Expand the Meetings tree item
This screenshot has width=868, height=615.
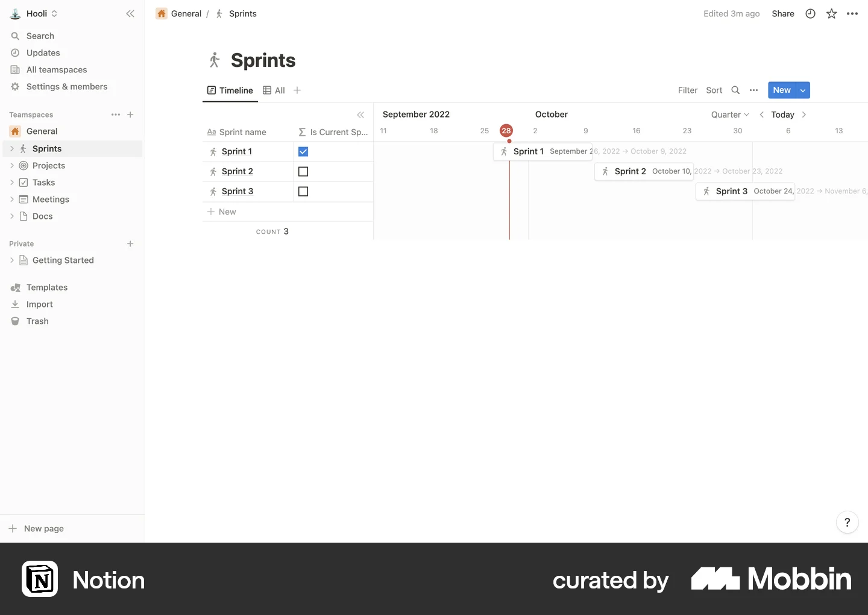(x=11, y=199)
